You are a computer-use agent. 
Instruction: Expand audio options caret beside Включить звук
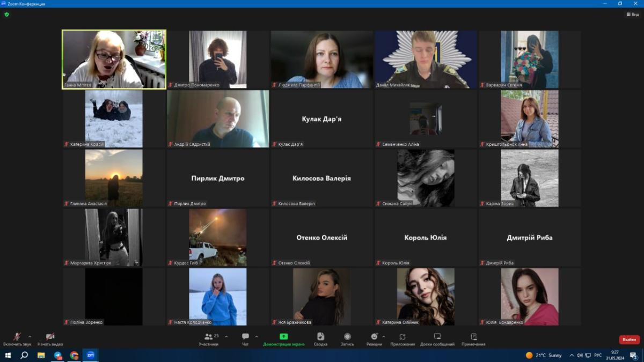click(x=30, y=336)
